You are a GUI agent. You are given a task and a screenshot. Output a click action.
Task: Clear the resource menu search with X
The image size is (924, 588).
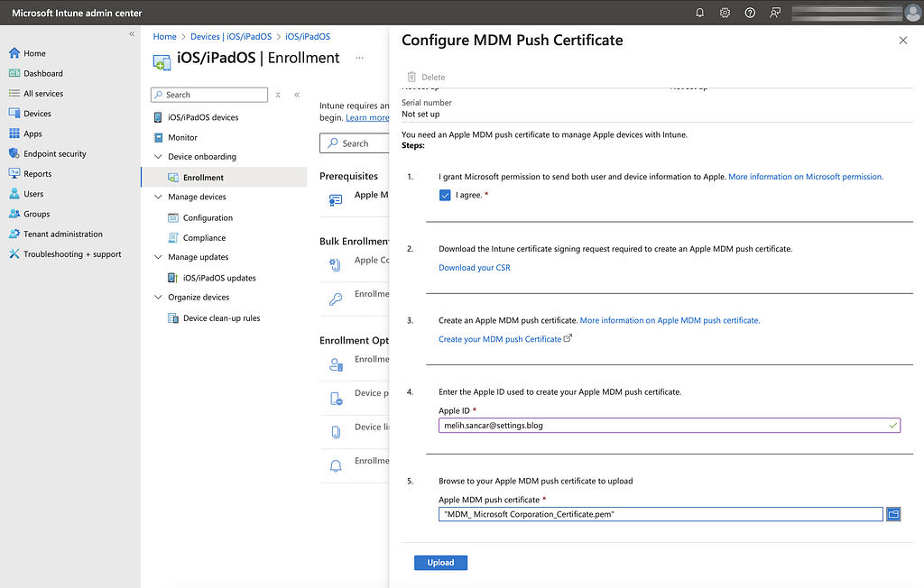(x=278, y=95)
